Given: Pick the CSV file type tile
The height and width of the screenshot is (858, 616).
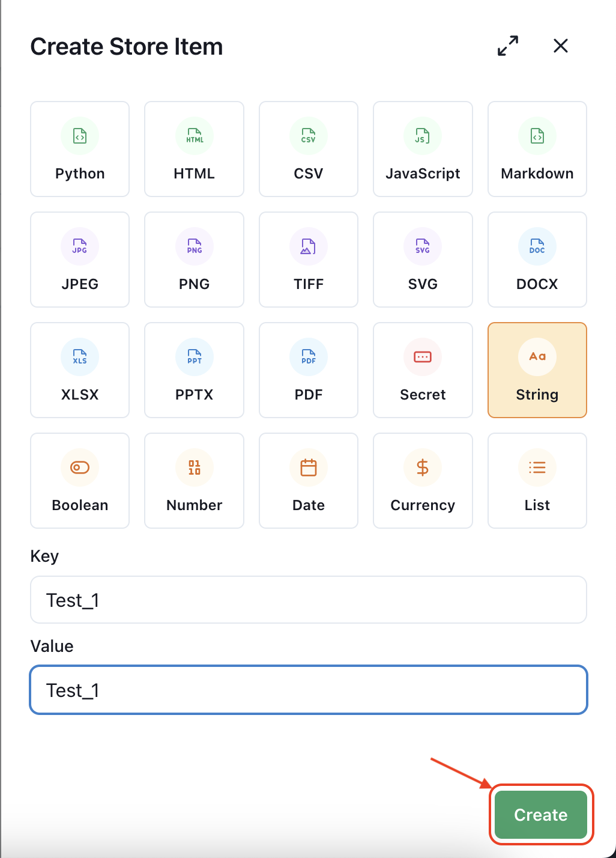Looking at the screenshot, I should tap(308, 149).
